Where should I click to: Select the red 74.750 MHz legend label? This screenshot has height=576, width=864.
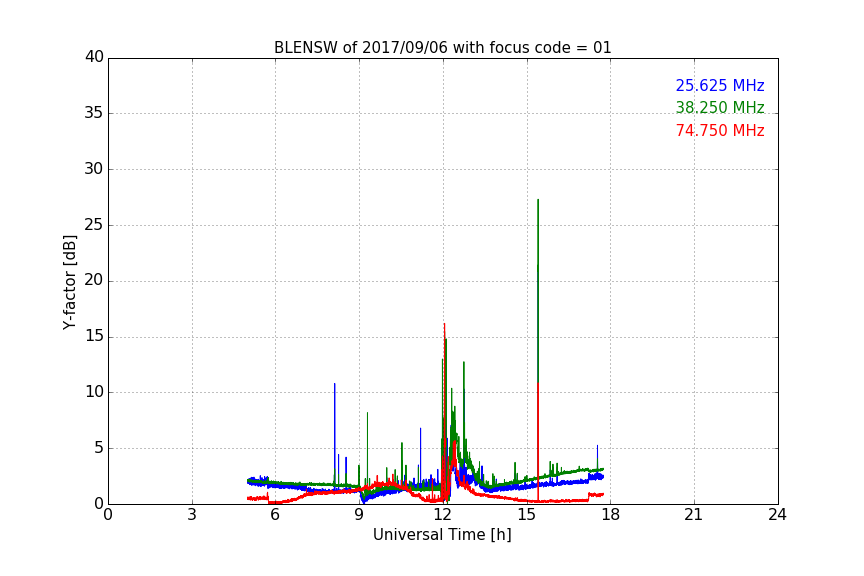click(720, 131)
